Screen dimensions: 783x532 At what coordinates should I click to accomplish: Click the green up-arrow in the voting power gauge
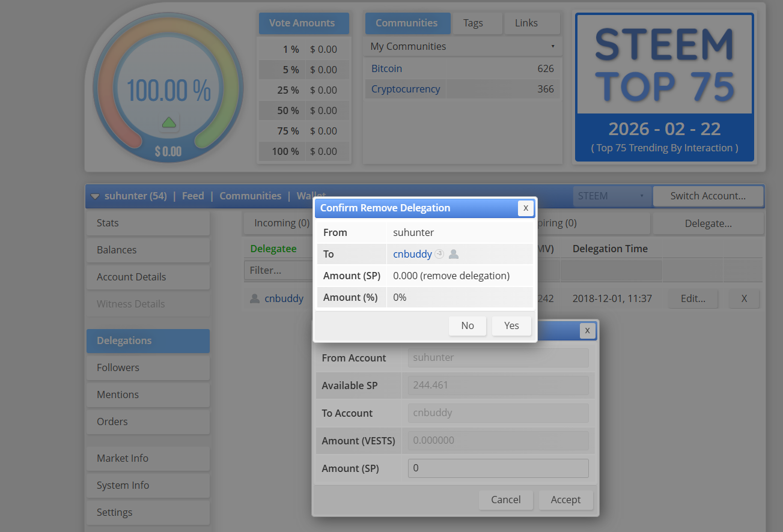click(x=169, y=122)
